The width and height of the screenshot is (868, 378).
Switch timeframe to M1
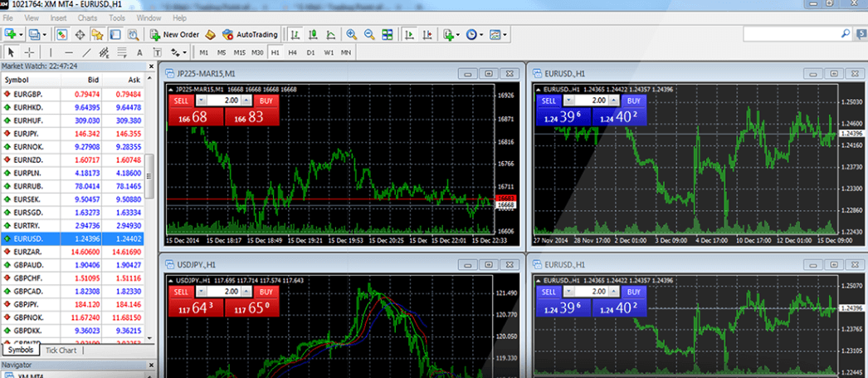click(204, 52)
